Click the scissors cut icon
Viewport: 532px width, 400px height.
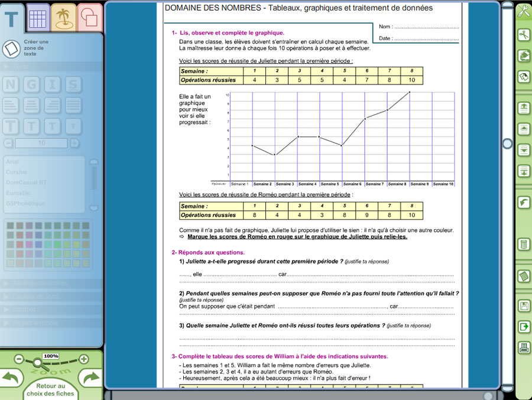(x=523, y=35)
